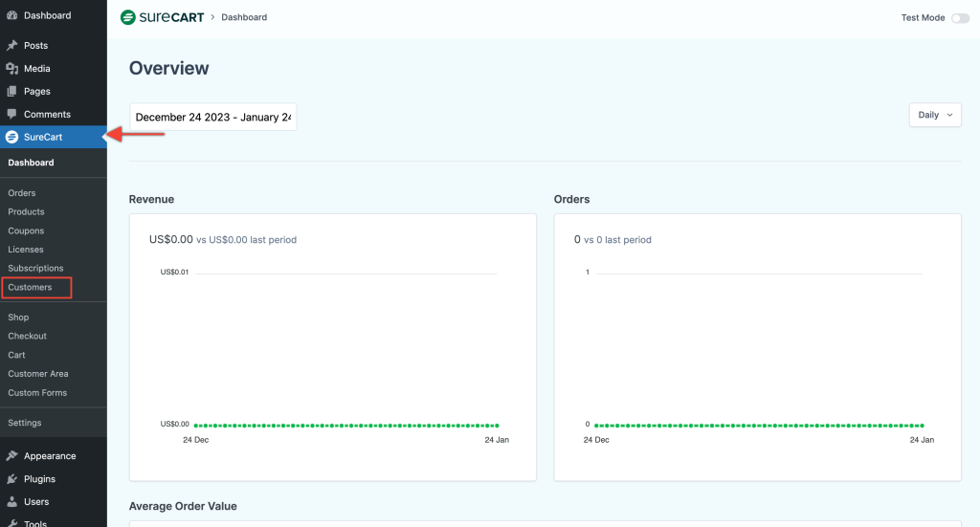Go to Products in the sidebar
This screenshot has height=527, width=980.
[x=26, y=211]
